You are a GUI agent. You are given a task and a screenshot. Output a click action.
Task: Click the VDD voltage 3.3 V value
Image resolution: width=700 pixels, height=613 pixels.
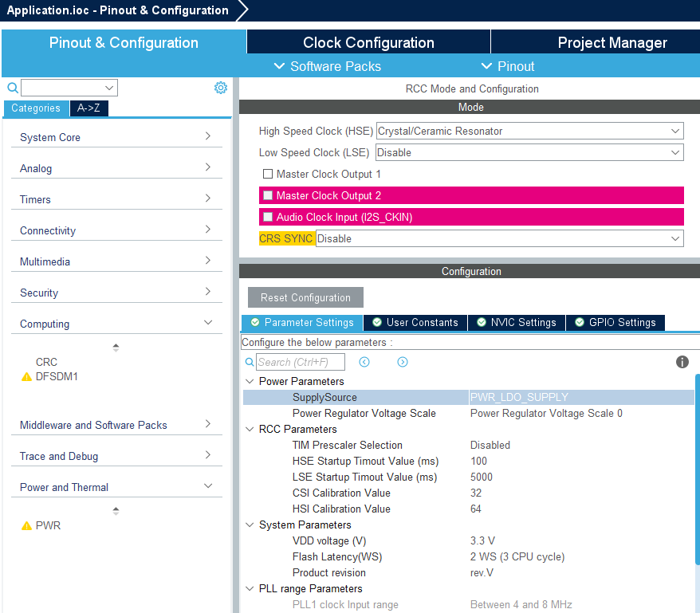click(482, 541)
